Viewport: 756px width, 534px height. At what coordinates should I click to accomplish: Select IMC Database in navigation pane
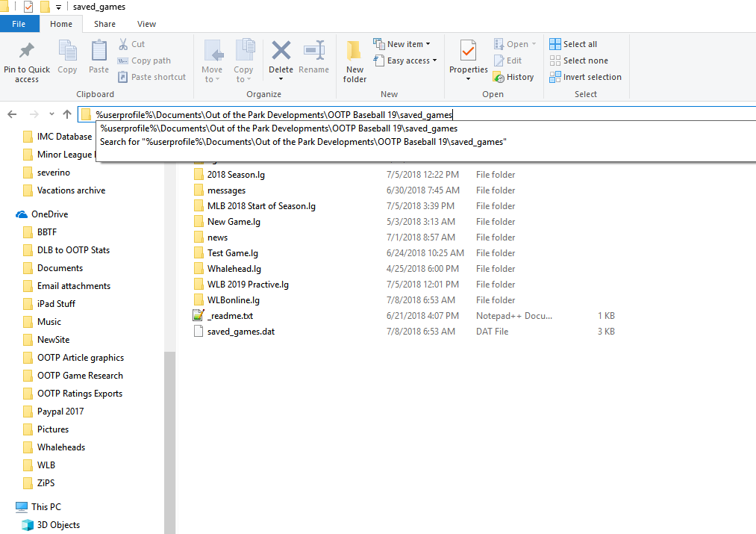[x=58, y=137]
